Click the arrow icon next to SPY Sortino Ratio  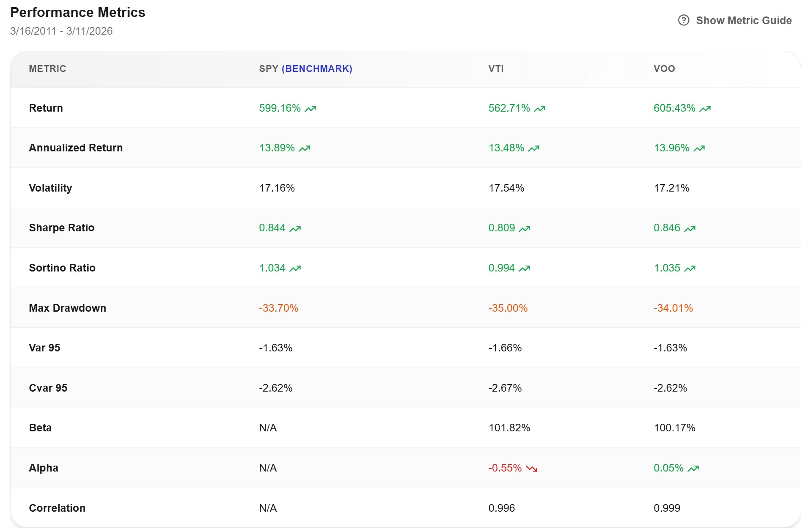point(295,268)
